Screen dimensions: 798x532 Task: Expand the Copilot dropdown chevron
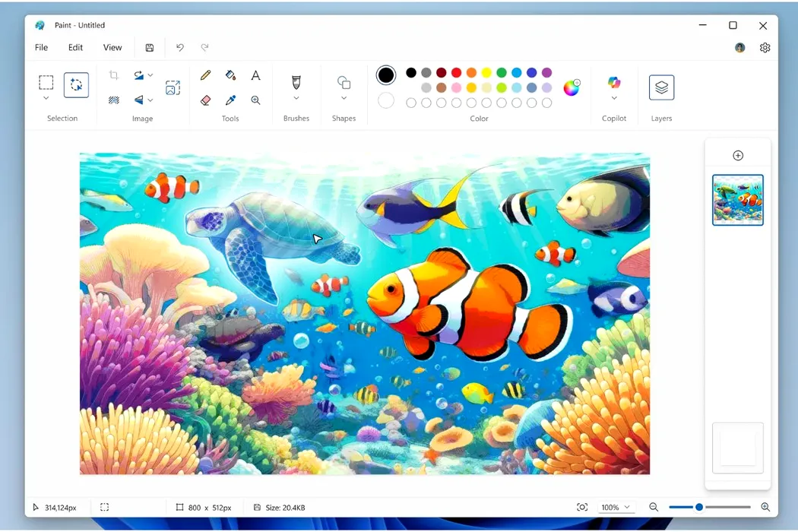614,98
